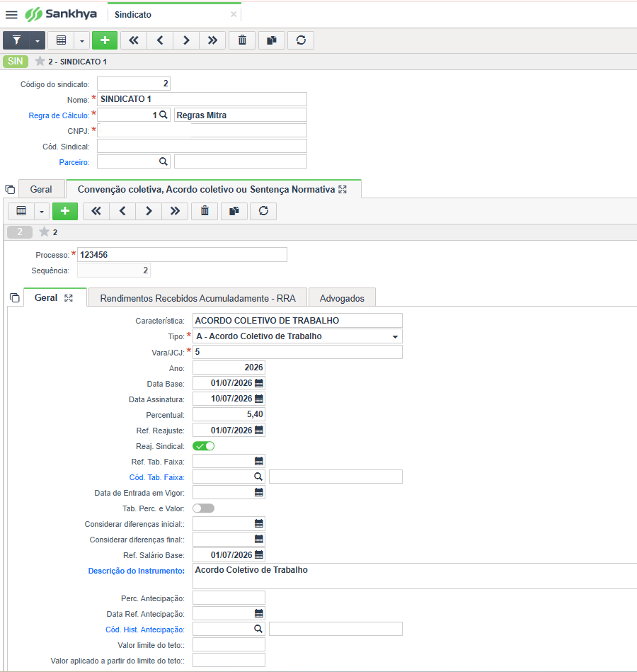Click the Cód. Sindical input field
This screenshot has height=672, width=637.
pyautogui.click(x=202, y=146)
